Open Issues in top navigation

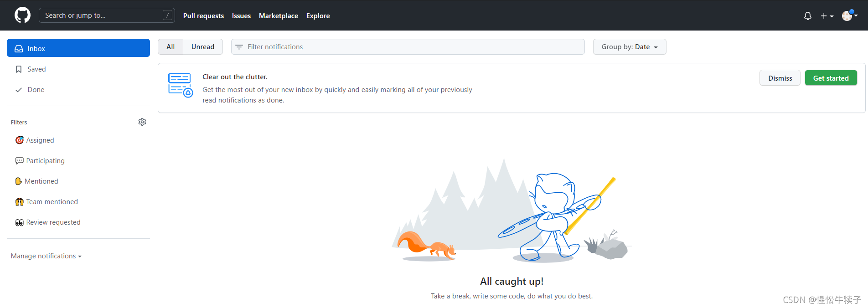(x=241, y=16)
